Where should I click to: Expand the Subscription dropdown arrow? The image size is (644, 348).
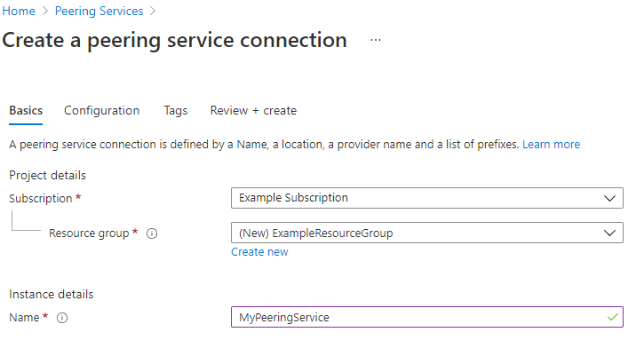point(610,198)
